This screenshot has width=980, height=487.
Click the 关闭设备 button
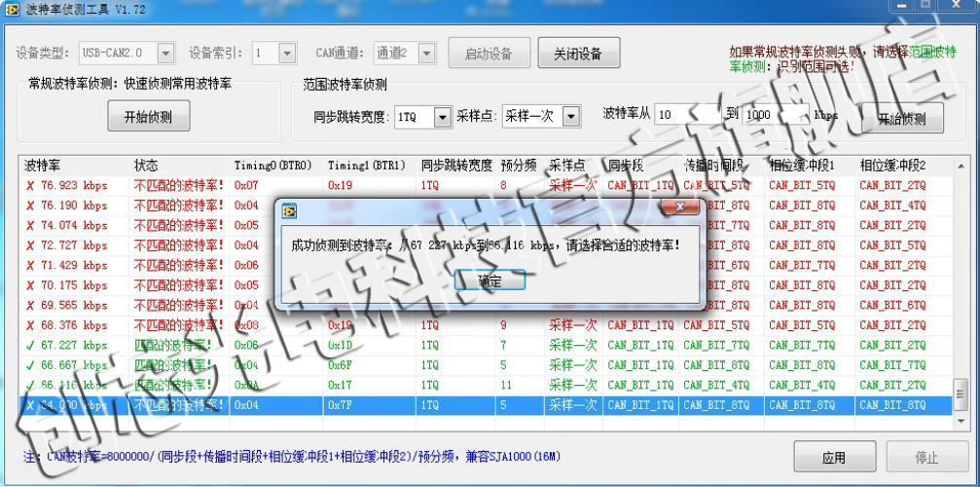(x=578, y=54)
